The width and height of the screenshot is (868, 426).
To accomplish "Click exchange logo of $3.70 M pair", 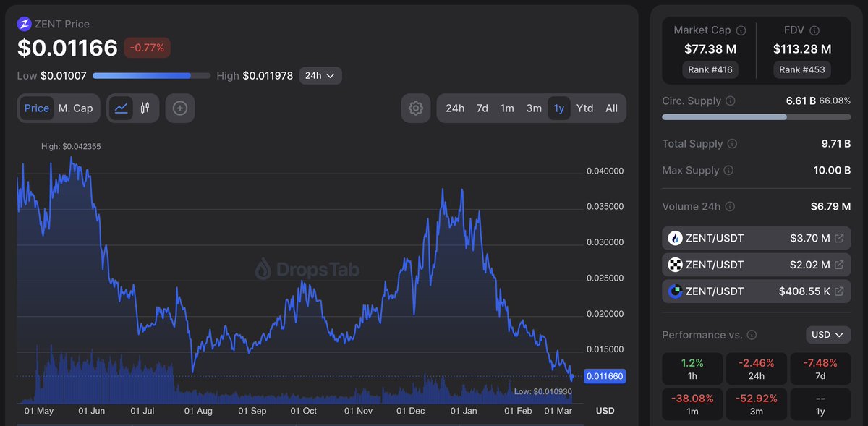I will point(675,238).
